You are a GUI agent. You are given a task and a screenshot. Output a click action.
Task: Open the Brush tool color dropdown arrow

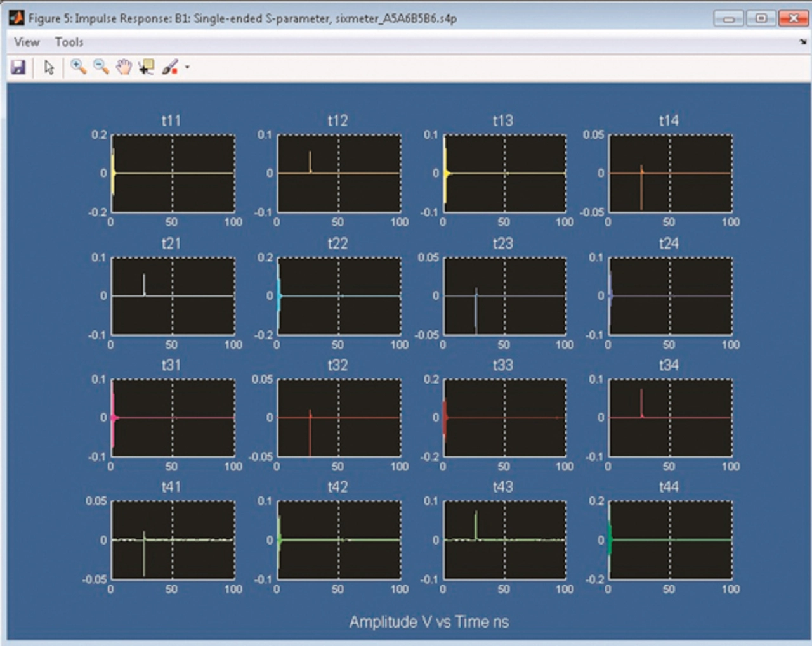187,67
